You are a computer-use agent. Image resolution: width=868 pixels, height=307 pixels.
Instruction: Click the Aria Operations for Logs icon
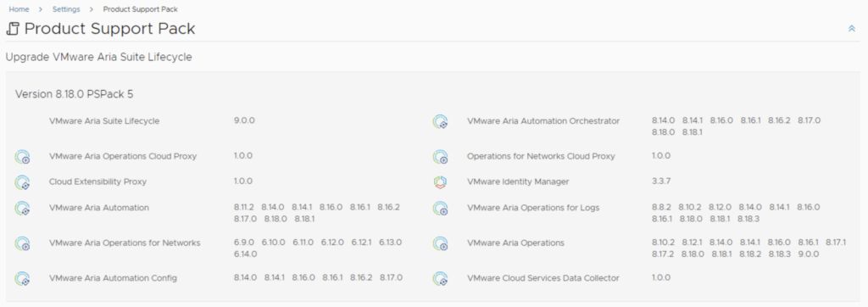click(x=440, y=209)
